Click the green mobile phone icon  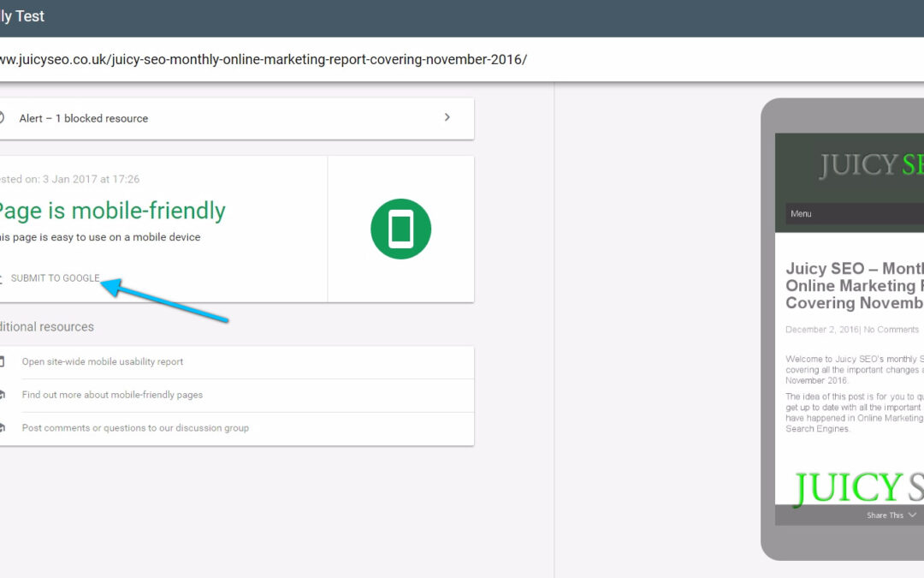click(400, 229)
